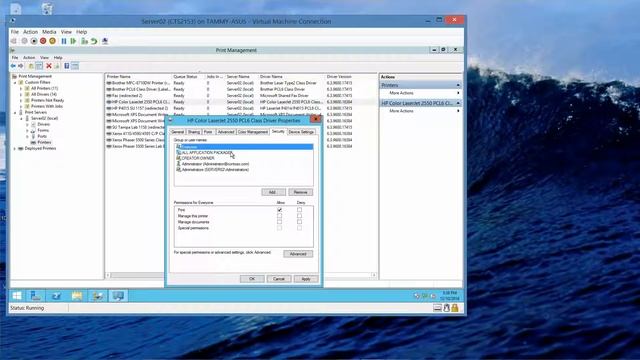The image size is (640, 360).
Task: Click the Up One Level folder icon
Action: tap(31, 66)
